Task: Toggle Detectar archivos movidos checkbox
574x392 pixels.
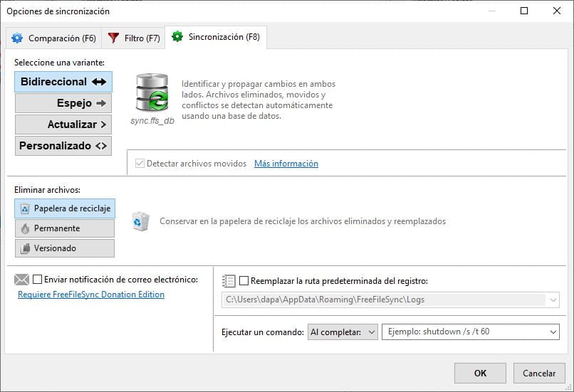Action: click(x=140, y=163)
